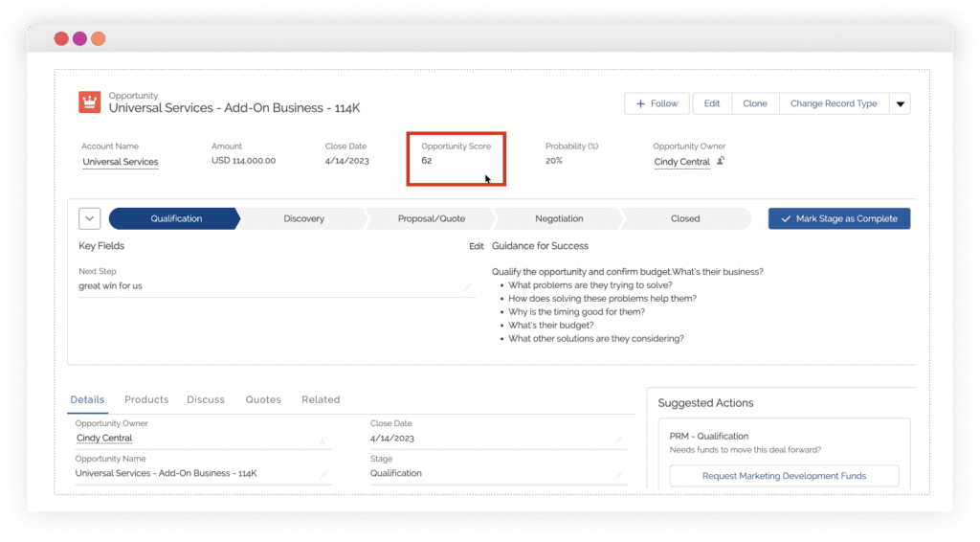Image resolution: width=980 pixels, height=542 pixels.
Task: Collapse the sales path details chevron
Action: (x=89, y=218)
